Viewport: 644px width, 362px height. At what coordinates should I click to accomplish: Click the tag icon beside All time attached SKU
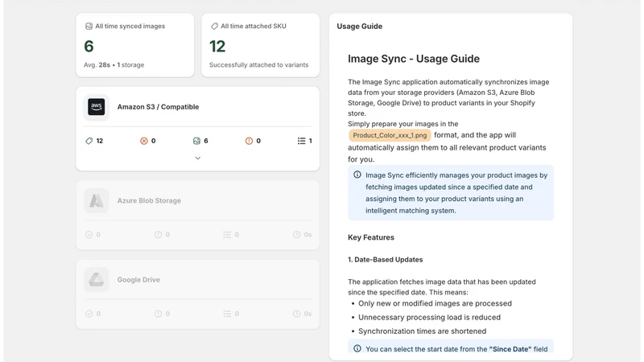(214, 27)
